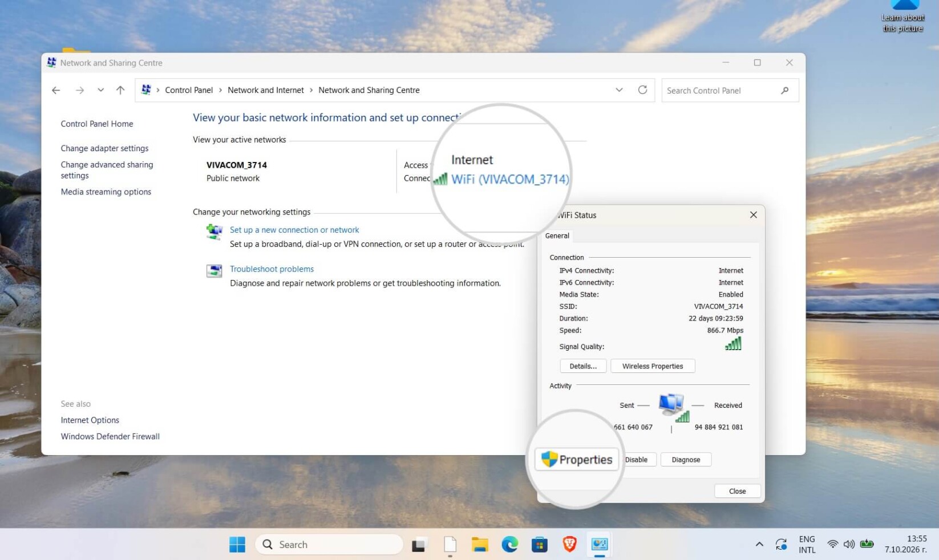Open recent locations chevron beside forward arrow
939x560 pixels.
[x=100, y=90]
